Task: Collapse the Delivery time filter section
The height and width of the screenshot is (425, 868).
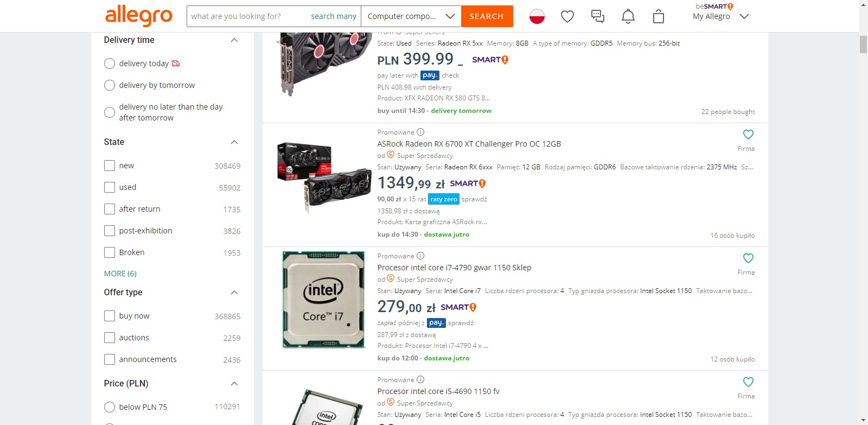Action: click(x=234, y=40)
